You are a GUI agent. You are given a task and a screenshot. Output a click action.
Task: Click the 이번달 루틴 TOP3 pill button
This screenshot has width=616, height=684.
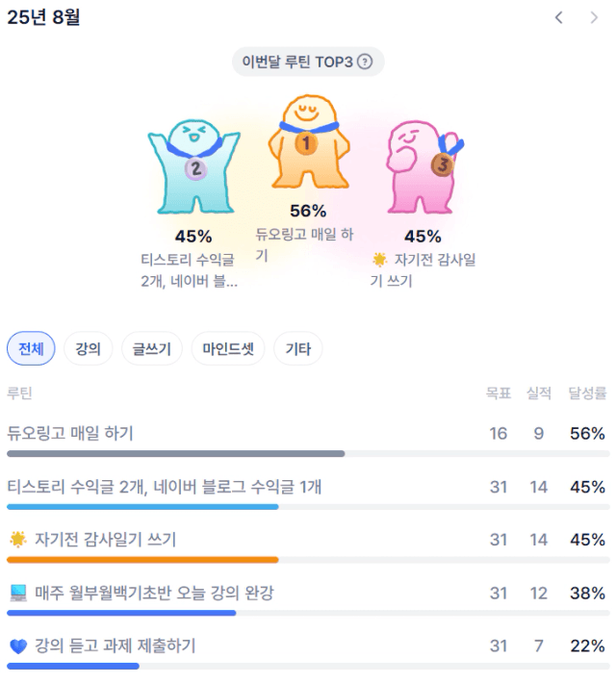[308, 62]
